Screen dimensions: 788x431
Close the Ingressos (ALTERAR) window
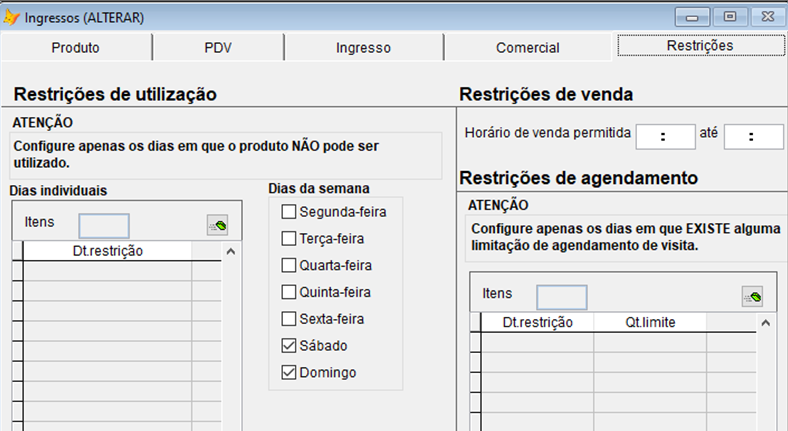[768, 17]
